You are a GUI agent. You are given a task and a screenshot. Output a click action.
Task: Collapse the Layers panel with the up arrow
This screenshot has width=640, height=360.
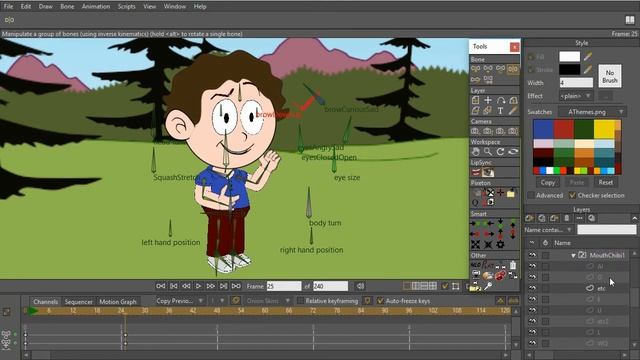click(634, 218)
